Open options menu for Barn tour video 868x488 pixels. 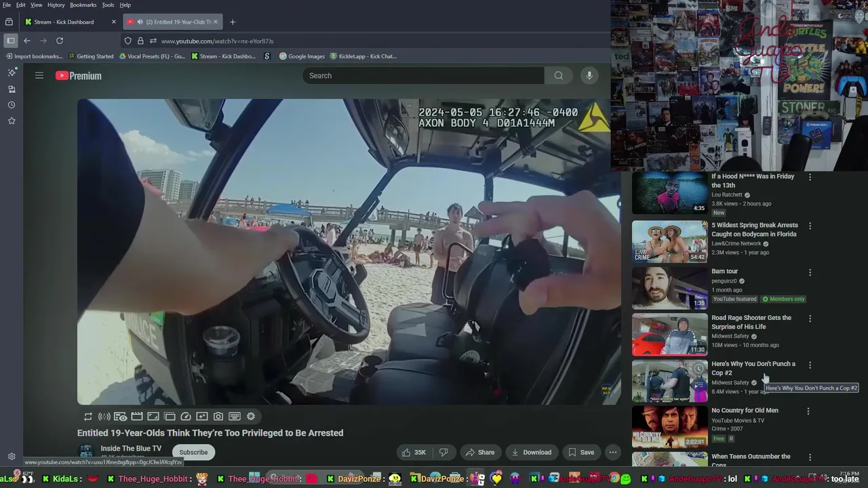(810, 272)
